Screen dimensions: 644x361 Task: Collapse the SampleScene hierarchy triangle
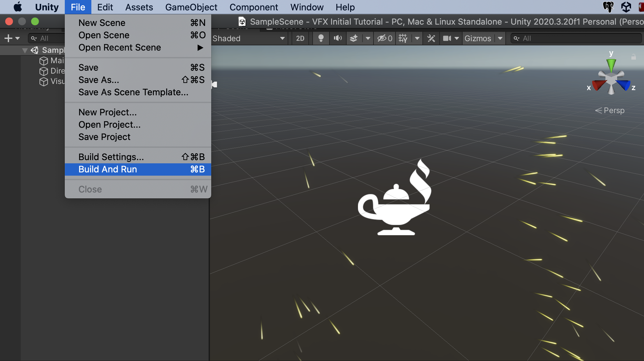25,50
